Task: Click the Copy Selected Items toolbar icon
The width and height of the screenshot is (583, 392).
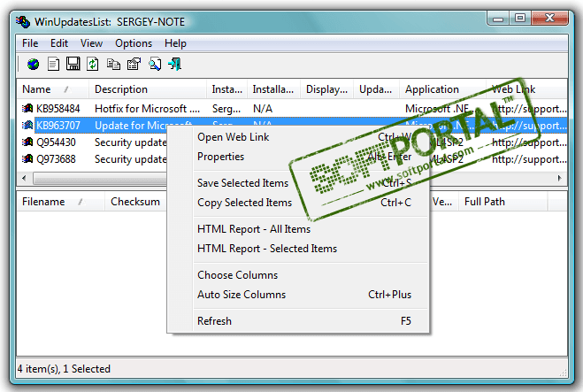Action: pyautogui.click(x=113, y=65)
